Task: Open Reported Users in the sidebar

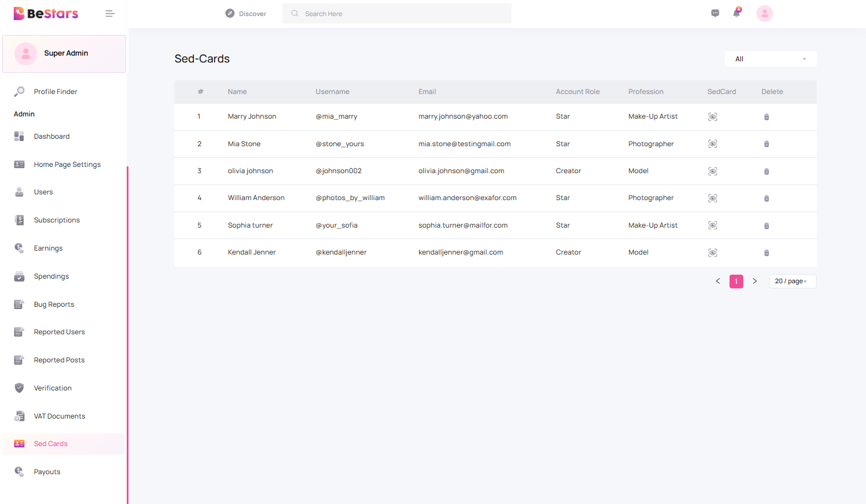Action: [x=59, y=332]
